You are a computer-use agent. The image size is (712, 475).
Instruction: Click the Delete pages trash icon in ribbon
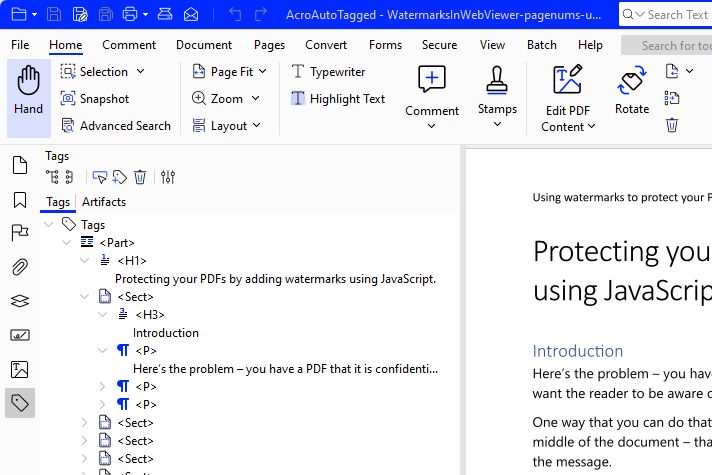pos(672,124)
